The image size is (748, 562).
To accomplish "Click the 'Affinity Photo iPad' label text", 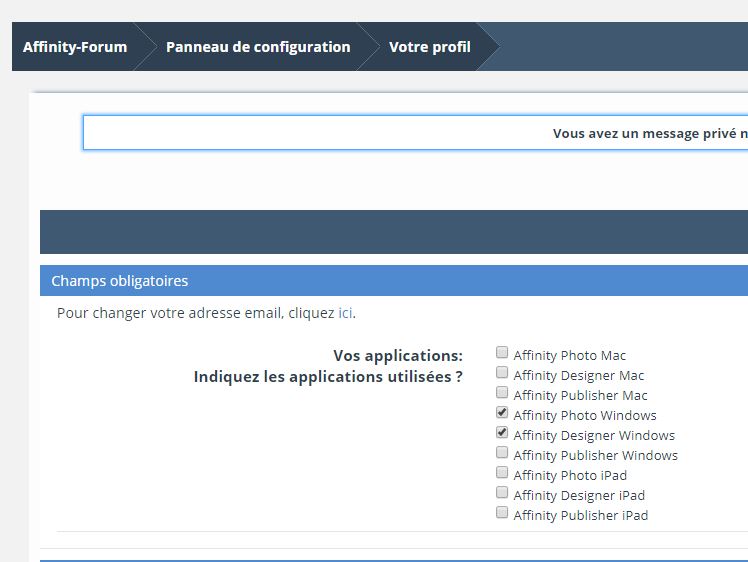I will (x=570, y=476).
